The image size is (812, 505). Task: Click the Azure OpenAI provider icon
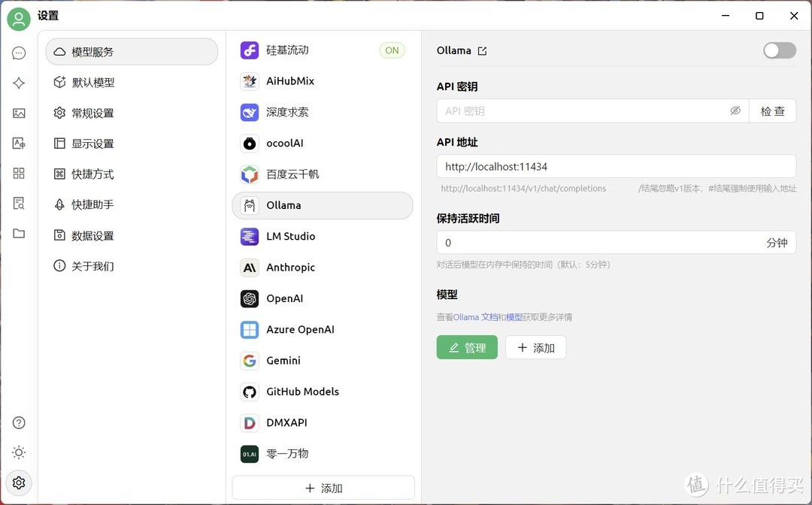click(250, 330)
